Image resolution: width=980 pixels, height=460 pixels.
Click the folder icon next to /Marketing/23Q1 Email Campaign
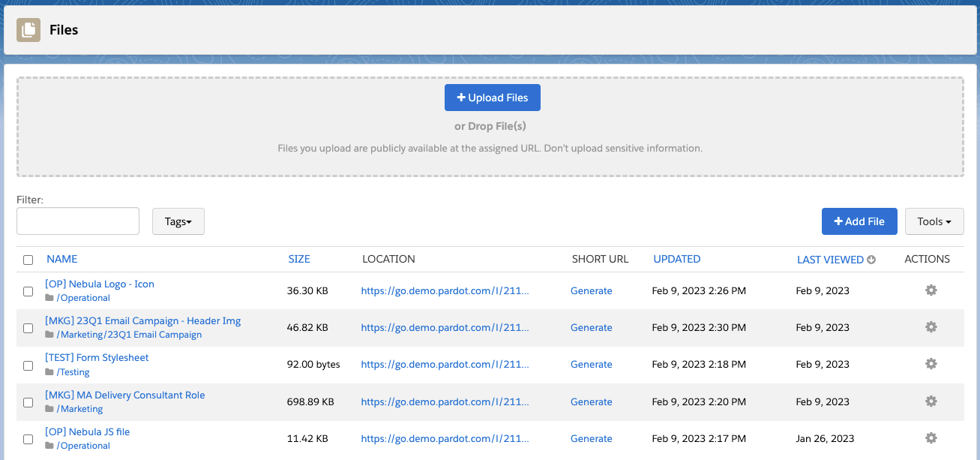click(x=49, y=335)
